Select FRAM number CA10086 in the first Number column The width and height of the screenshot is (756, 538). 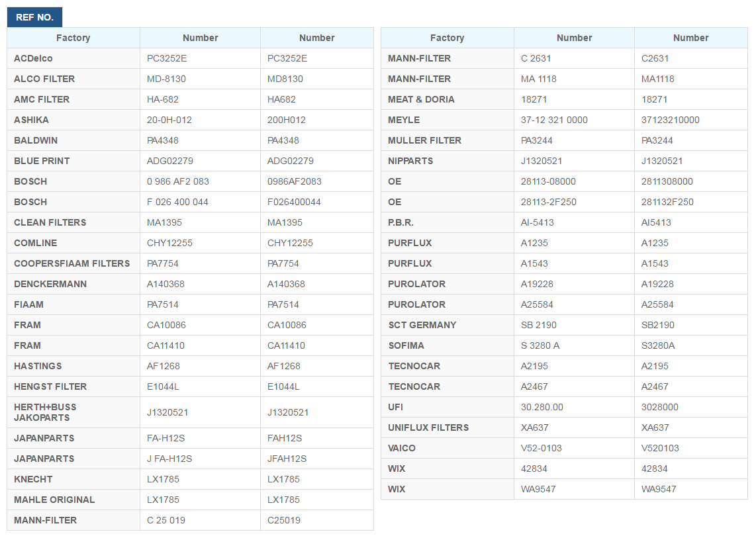click(x=166, y=326)
